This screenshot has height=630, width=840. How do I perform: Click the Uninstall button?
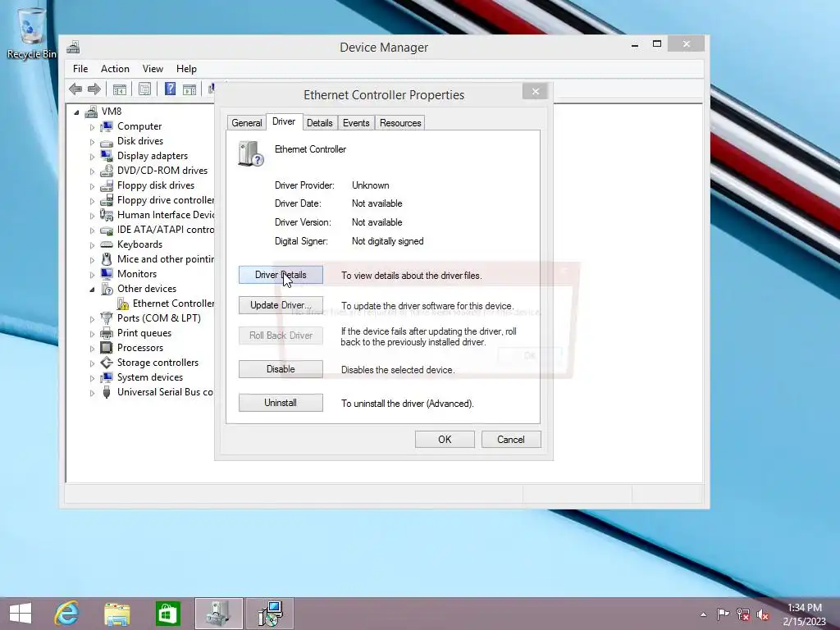281,403
